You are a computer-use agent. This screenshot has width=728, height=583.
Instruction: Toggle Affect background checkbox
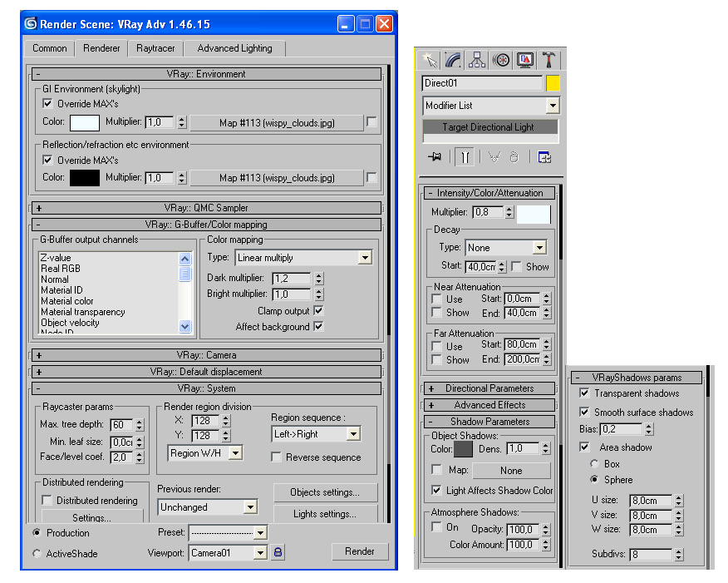[x=318, y=326]
